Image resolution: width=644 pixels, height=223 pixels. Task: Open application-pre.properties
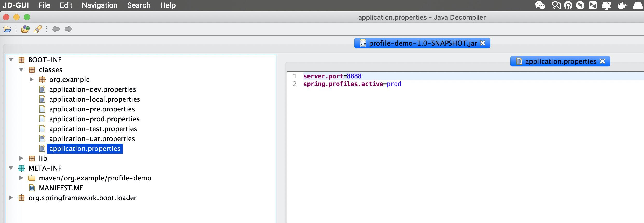92,109
